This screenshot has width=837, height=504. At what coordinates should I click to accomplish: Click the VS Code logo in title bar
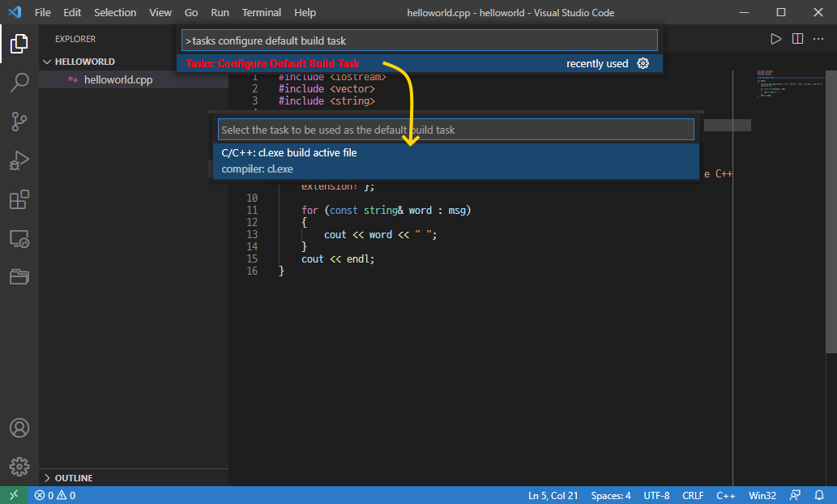[15, 12]
